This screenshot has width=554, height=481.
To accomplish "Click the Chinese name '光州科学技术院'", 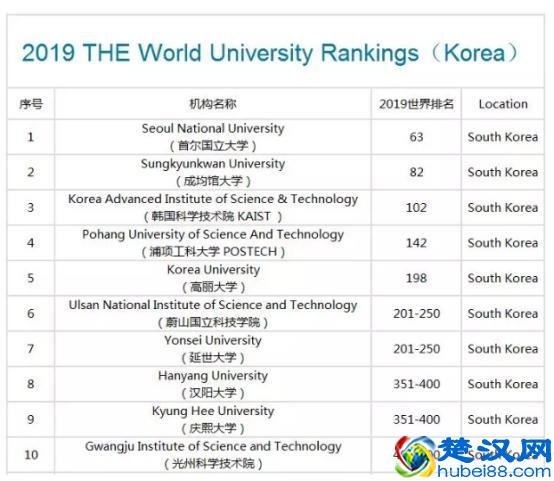I will (x=213, y=464).
